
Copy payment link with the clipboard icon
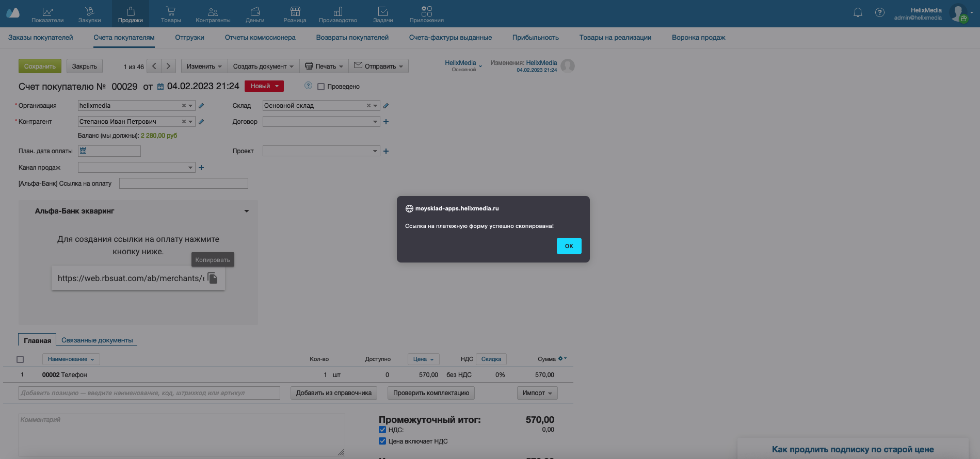[x=213, y=278]
